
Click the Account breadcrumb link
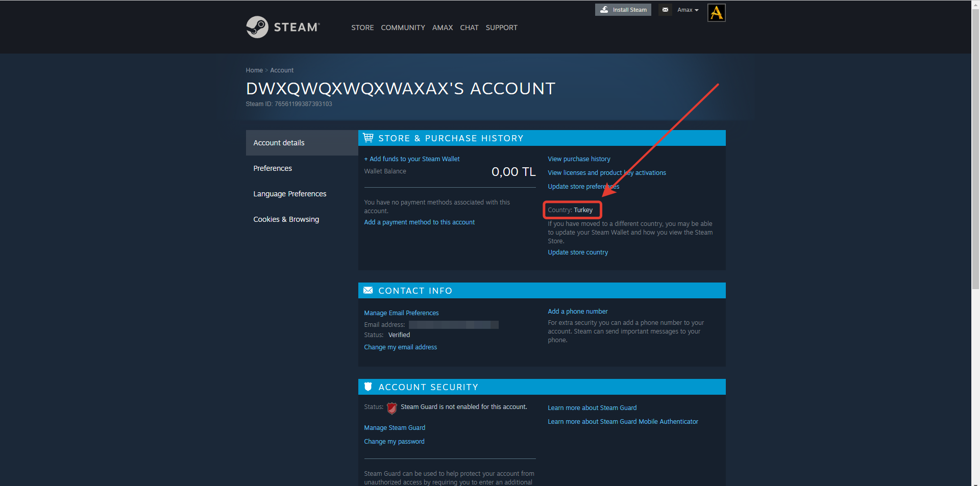tap(282, 70)
